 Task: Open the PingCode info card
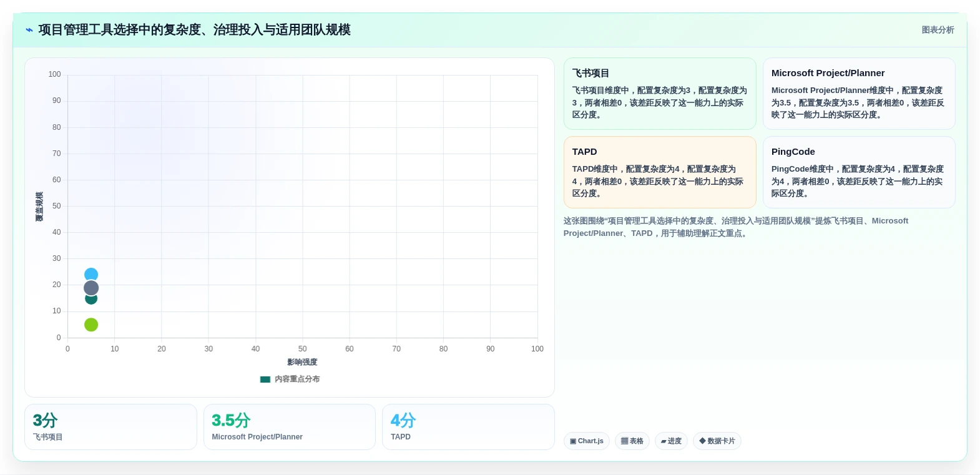coord(859,172)
